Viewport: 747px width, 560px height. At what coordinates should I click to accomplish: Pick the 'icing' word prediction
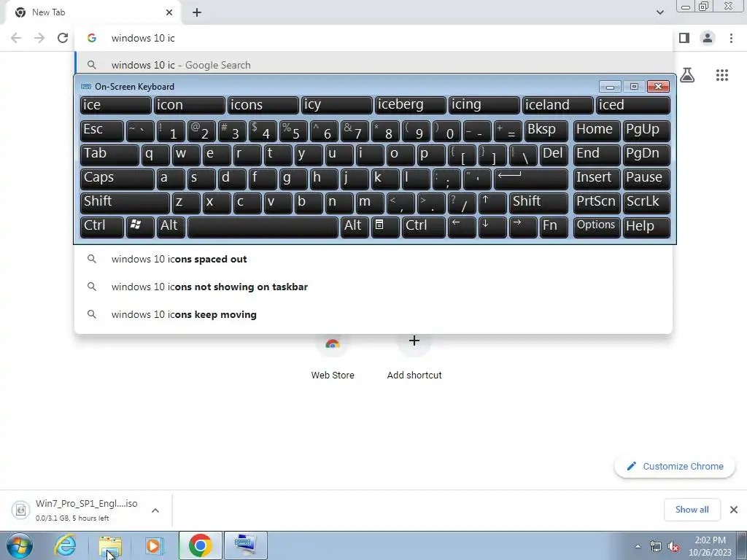coord(484,105)
